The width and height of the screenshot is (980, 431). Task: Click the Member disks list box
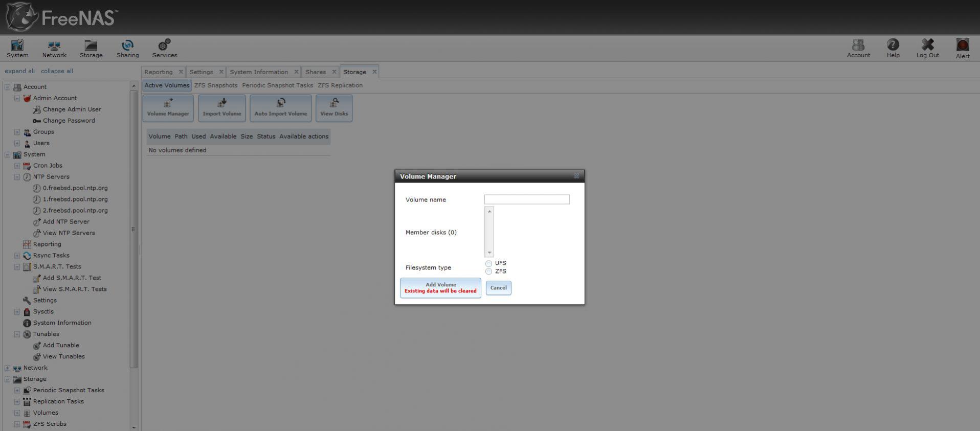pyautogui.click(x=489, y=232)
